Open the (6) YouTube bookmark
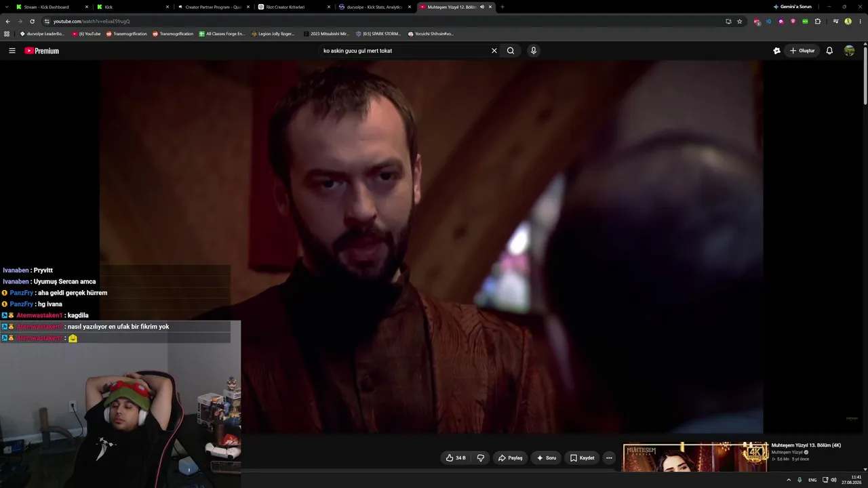This screenshot has width=868, height=488. point(86,33)
